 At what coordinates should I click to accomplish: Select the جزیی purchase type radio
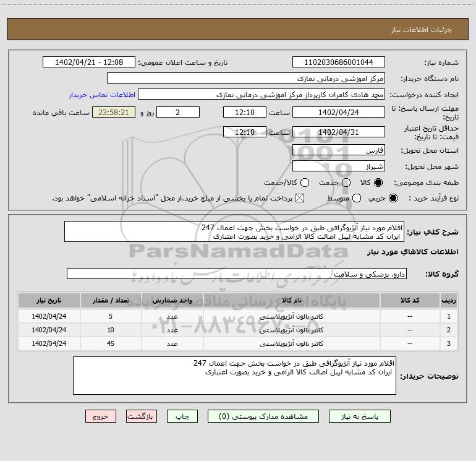coord(393,198)
